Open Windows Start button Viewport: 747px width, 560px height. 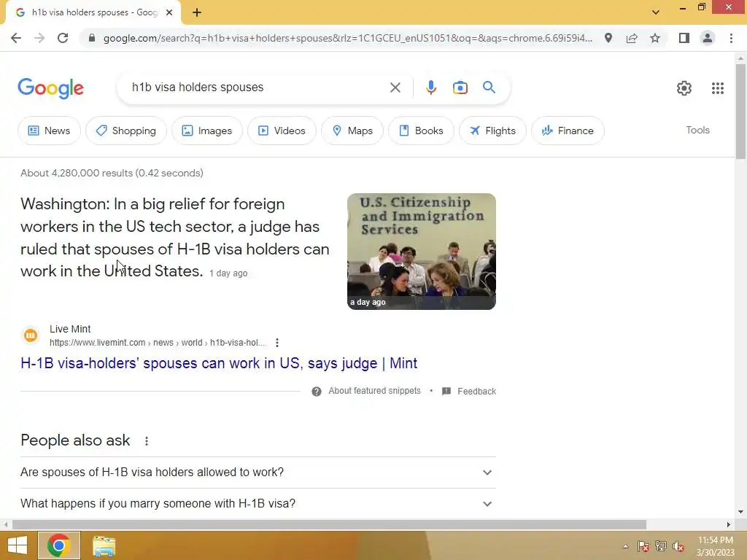pos(18,545)
